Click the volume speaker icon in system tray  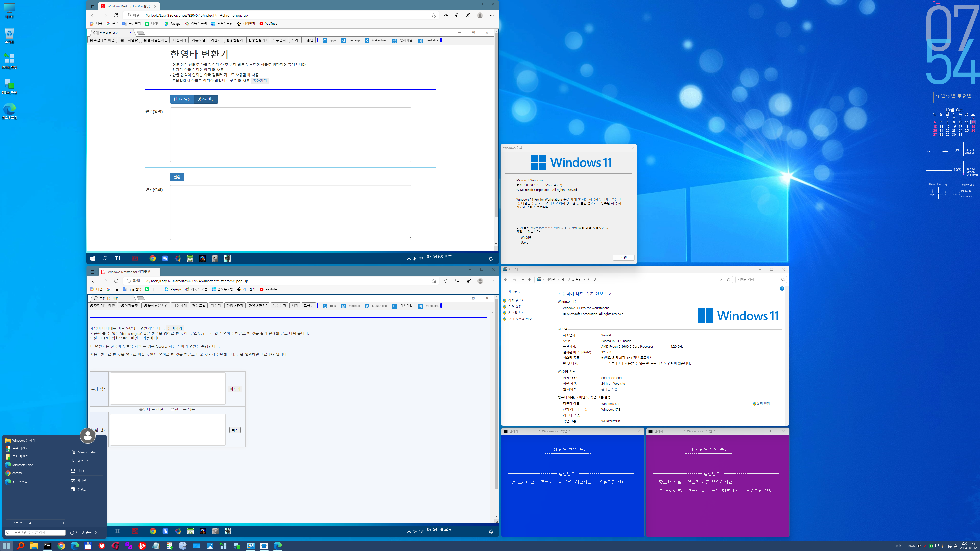tap(919, 546)
